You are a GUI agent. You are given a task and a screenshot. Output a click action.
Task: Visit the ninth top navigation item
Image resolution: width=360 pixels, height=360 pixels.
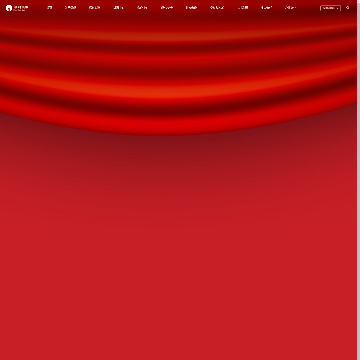tap(243, 8)
